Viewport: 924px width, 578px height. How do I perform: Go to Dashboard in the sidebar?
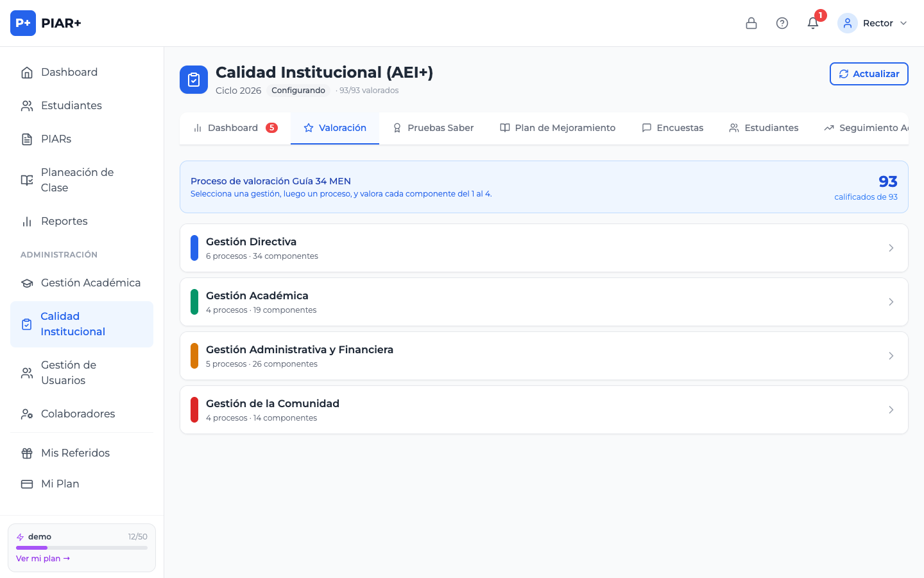pos(82,73)
